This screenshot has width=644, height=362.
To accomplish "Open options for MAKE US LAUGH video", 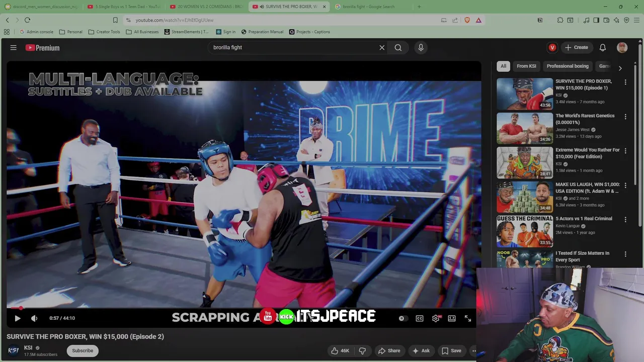I will point(625,186).
